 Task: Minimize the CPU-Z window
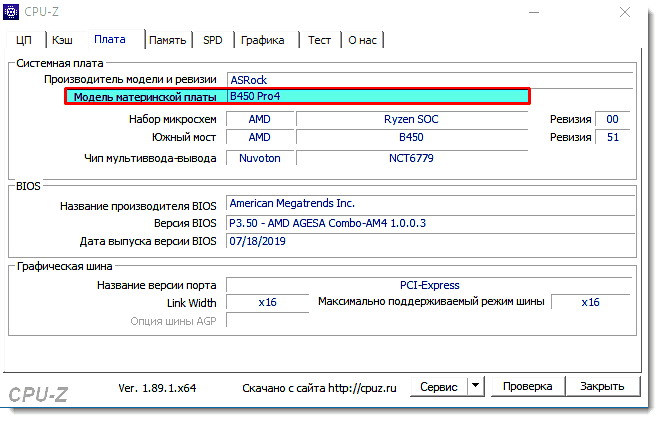click(x=534, y=12)
